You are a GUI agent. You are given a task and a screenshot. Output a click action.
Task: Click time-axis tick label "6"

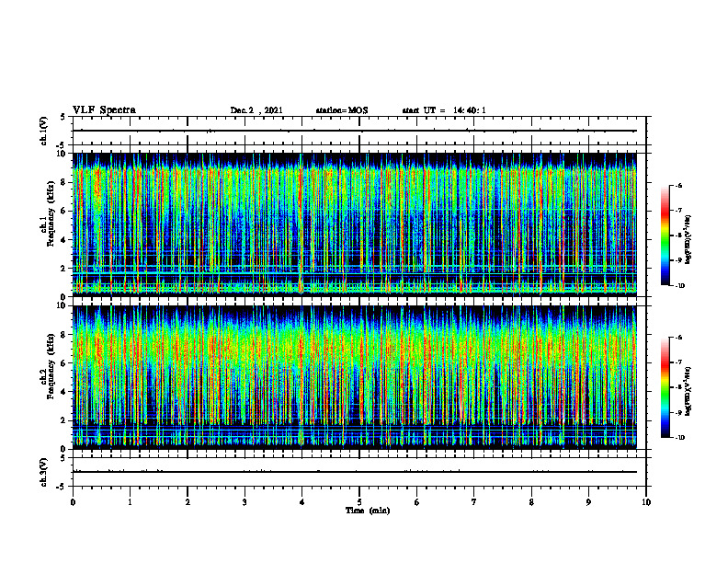[417, 502]
